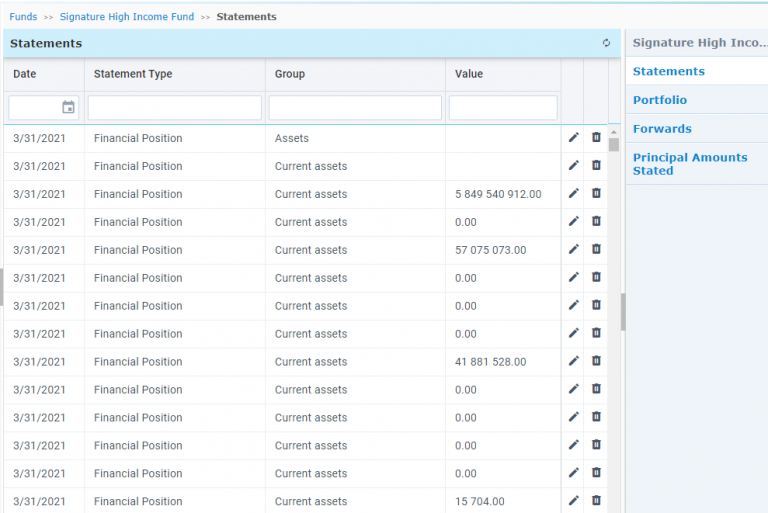Delete the row with value 15 704.00
The image size is (768, 513).
point(596,501)
